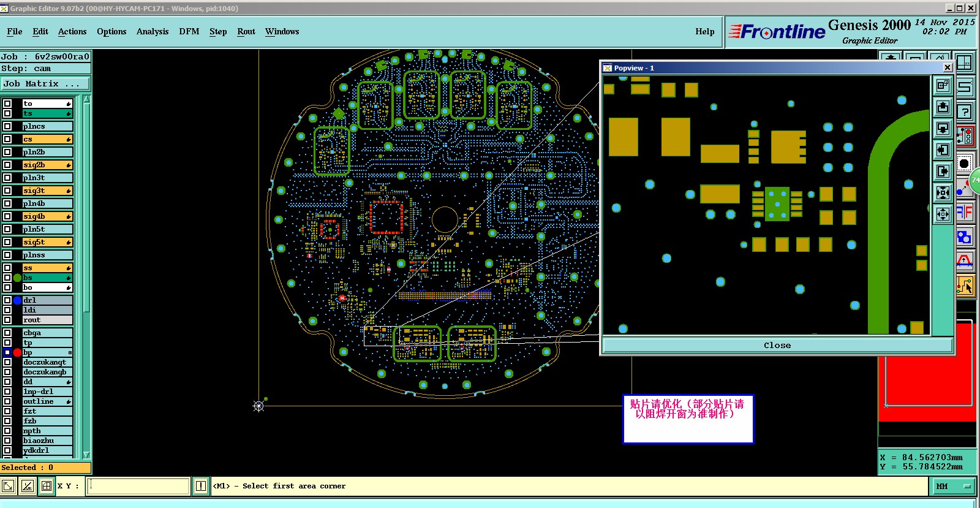Select the bs layer name
The width and height of the screenshot is (980, 508).
[47, 278]
